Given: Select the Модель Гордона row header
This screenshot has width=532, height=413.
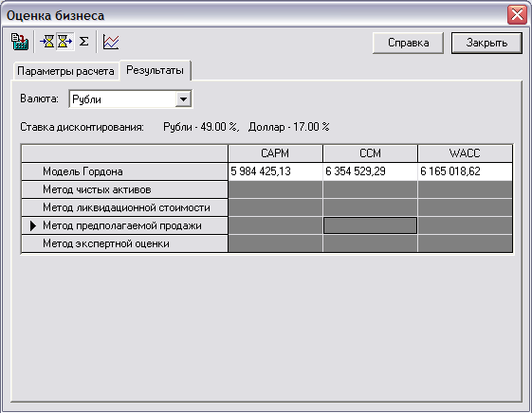Looking at the screenshot, I should coord(124,171).
